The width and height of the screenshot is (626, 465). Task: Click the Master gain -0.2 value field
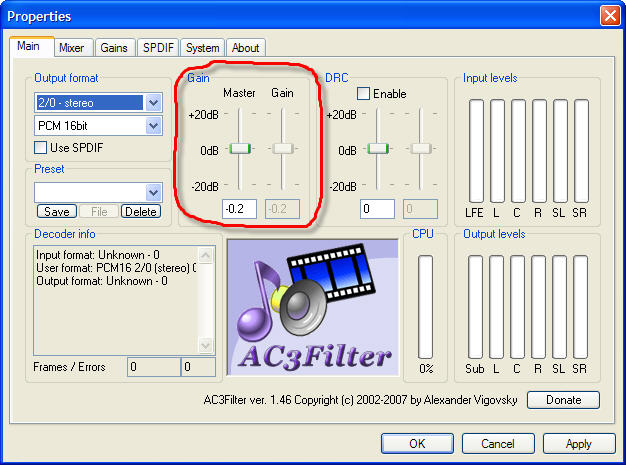tap(240, 209)
